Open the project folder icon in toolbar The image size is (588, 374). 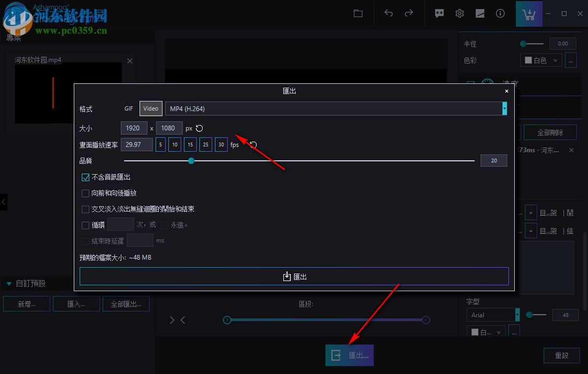pos(358,13)
